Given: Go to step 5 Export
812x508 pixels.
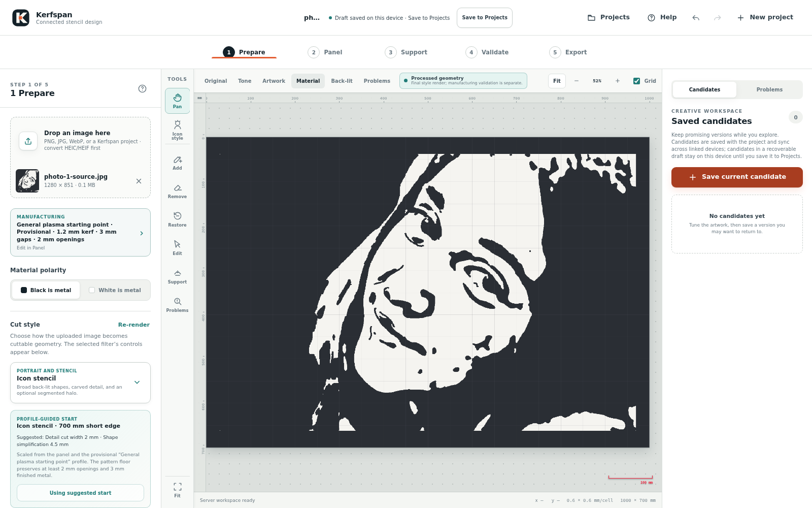Looking at the screenshot, I should coord(568,52).
